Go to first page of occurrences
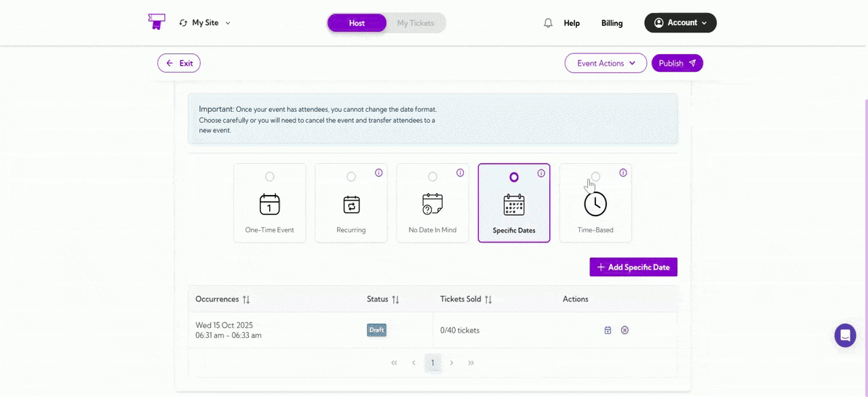Screen dimensions: 868x397 pos(394,362)
